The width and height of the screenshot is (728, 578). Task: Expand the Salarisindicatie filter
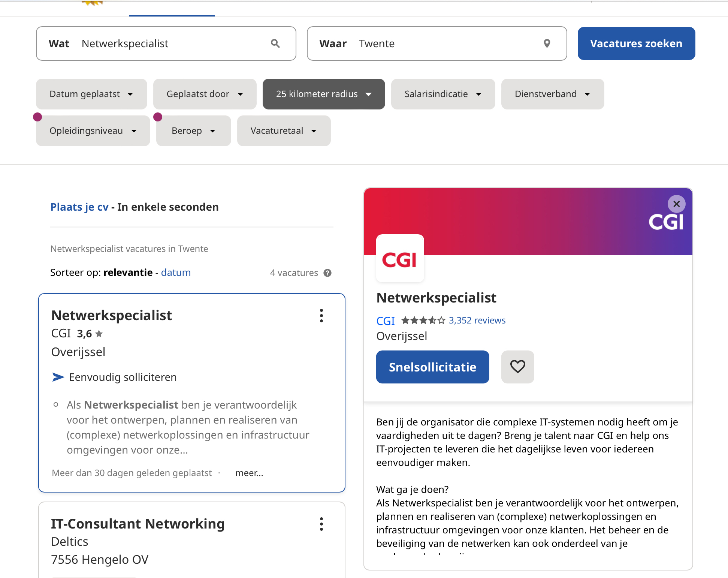coord(443,94)
